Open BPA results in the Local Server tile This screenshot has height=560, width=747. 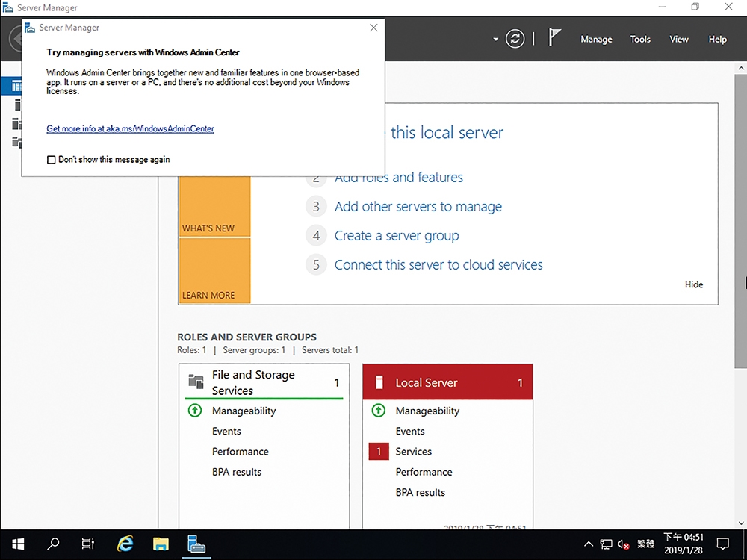(420, 492)
